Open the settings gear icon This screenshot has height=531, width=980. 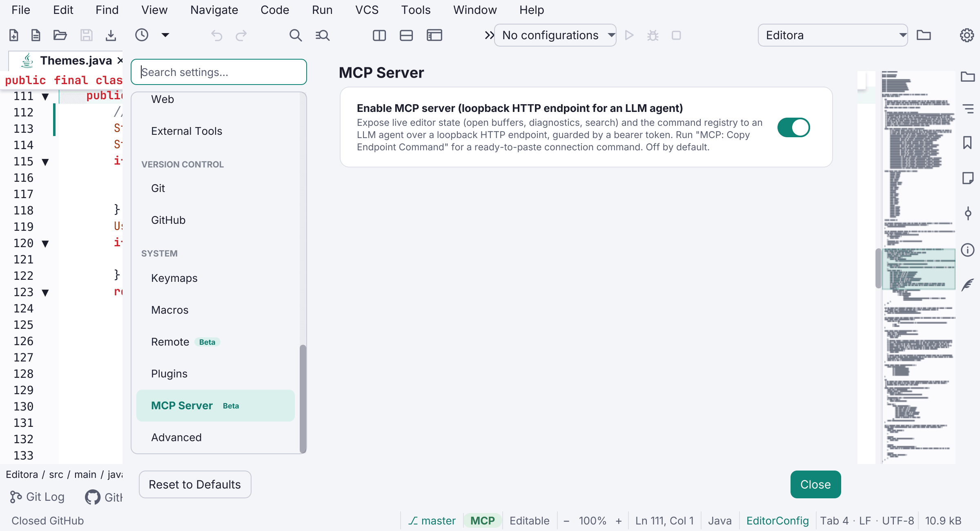(967, 36)
